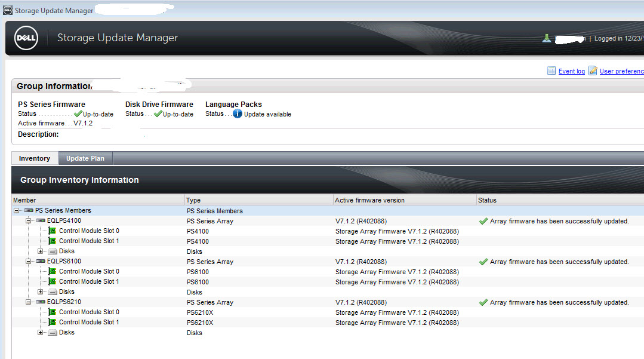Image resolution: width=644 pixels, height=359 pixels.
Task: Click the PS Series Members group icon
Action: 29,210
